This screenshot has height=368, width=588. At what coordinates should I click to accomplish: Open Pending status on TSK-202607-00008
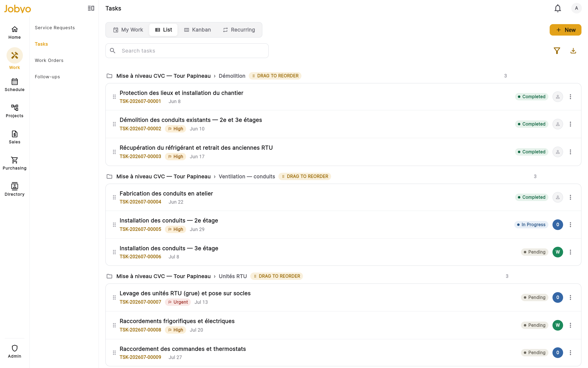coord(534,325)
